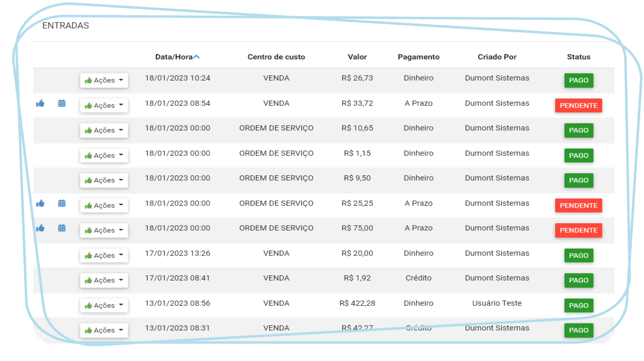644x361 pixels.
Task: Click PENDENTE badge for R$ 75,00 entry
Action: click(x=579, y=230)
